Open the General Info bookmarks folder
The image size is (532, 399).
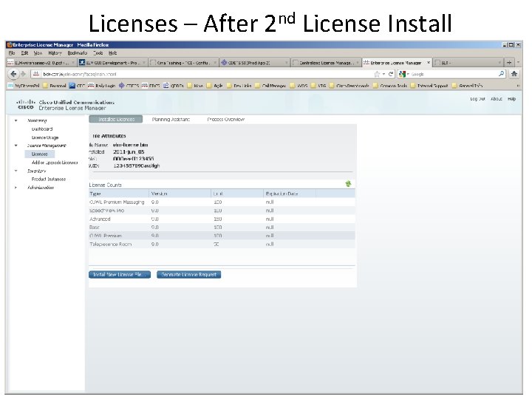click(x=467, y=86)
